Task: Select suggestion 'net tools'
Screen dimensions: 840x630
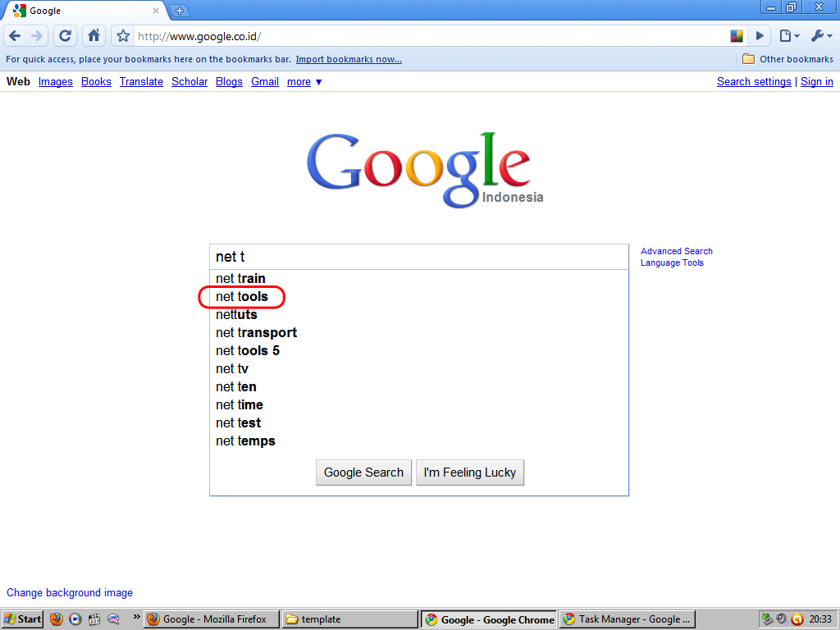Action: [419, 297]
